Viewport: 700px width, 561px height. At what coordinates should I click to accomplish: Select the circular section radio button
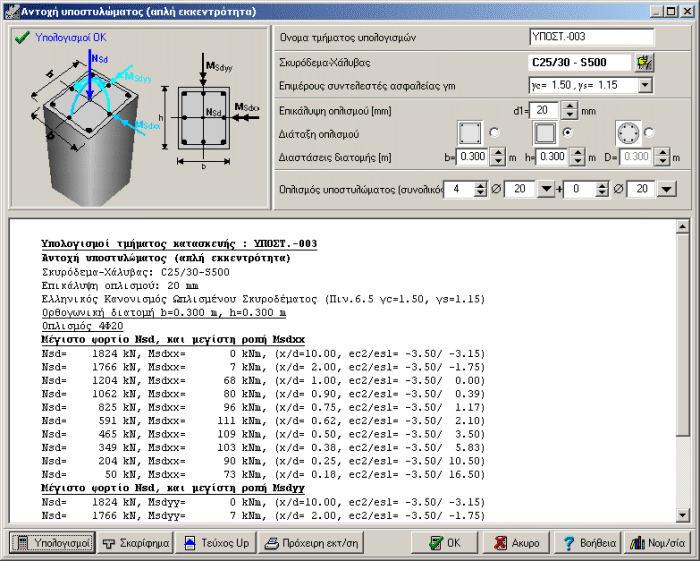649,133
